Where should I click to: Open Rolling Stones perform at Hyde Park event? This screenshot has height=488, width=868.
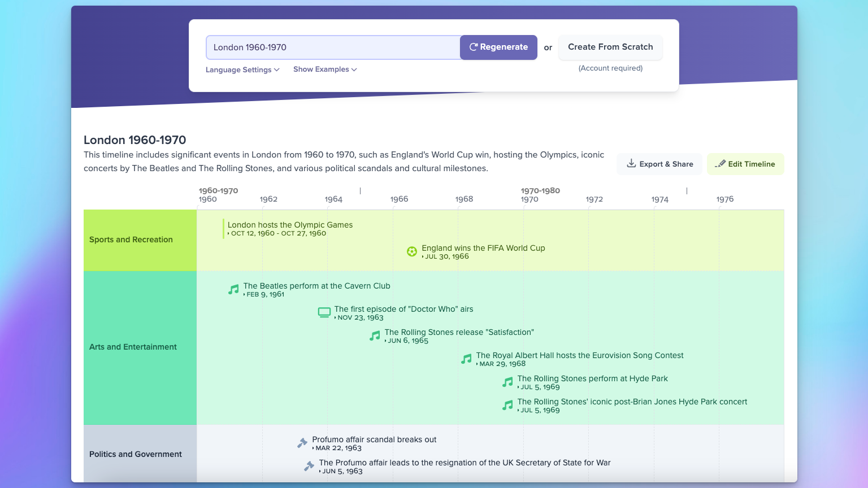[x=592, y=379]
